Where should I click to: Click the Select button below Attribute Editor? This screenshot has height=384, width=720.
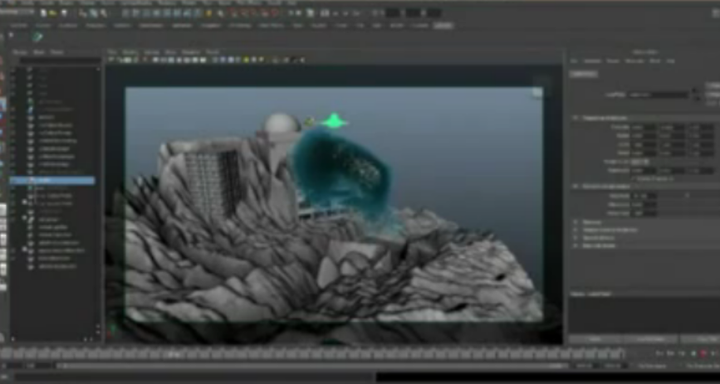[x=595, y=339]
